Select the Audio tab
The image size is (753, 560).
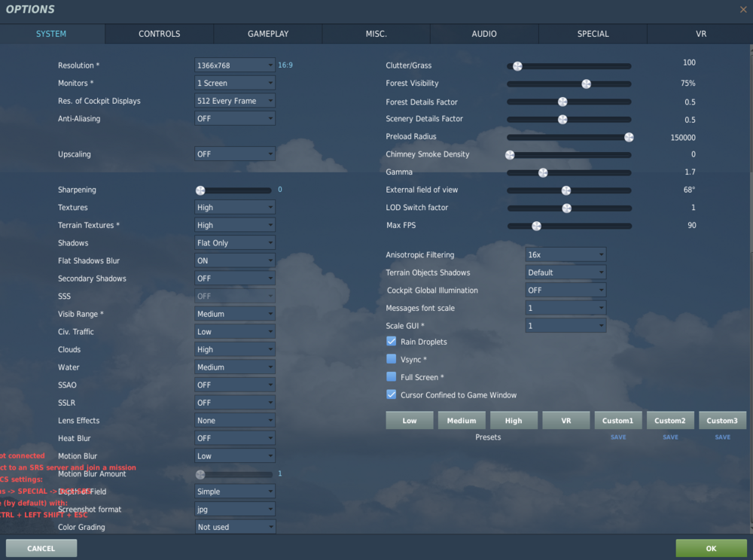(484, 34)
